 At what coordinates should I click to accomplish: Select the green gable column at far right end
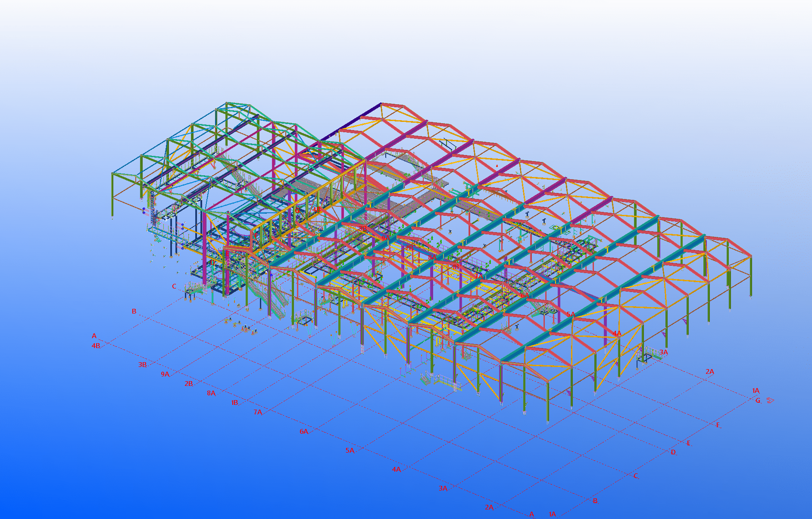pyautogui.click(x=751, y=276)
